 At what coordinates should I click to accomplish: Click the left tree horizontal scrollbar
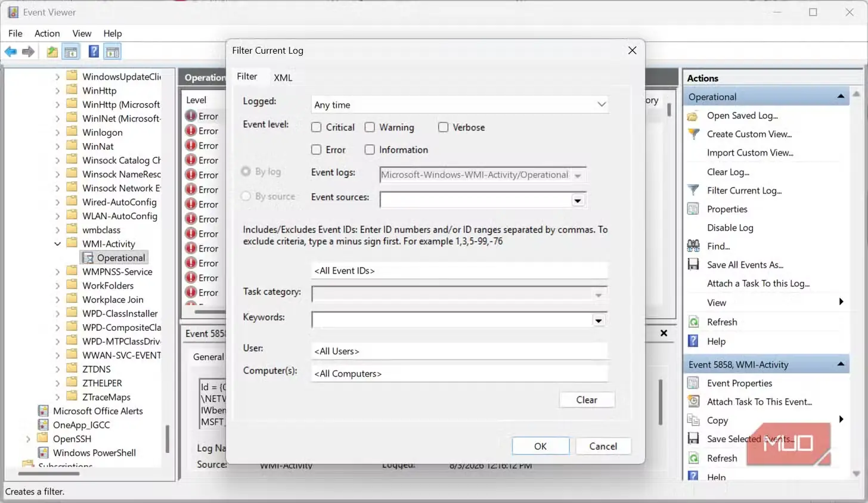click(48, 474)
